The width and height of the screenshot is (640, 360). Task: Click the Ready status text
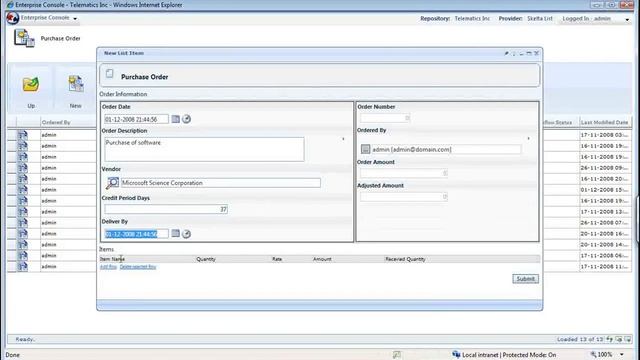click(25, 339)
